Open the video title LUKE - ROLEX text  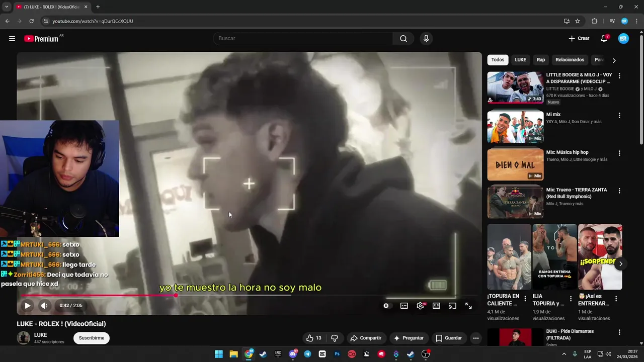(61, 324)
